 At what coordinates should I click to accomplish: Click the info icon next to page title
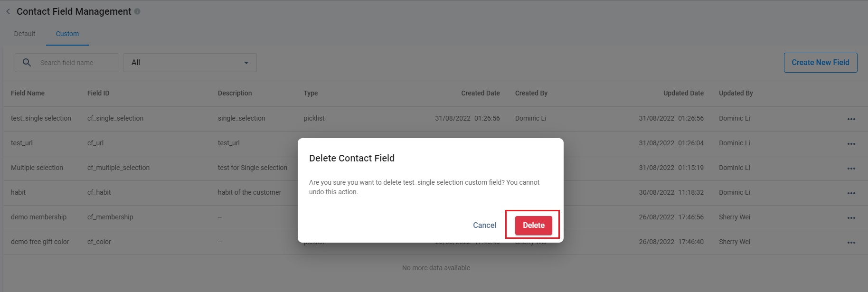click(137, 11)
